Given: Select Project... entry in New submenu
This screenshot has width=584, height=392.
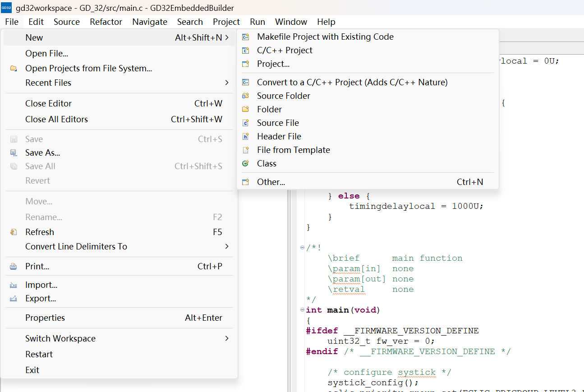Looking at the screenshot, I should pos(368,64).
